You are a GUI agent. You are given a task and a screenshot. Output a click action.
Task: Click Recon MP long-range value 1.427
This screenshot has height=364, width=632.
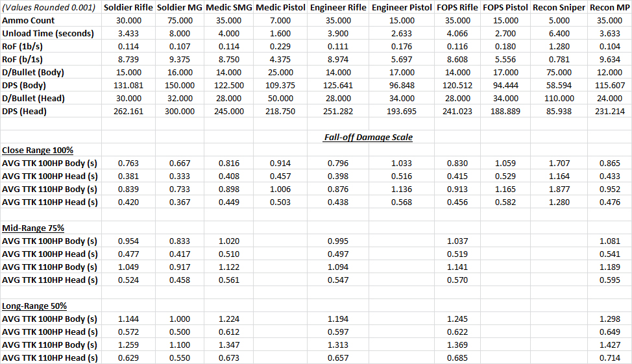609,345
